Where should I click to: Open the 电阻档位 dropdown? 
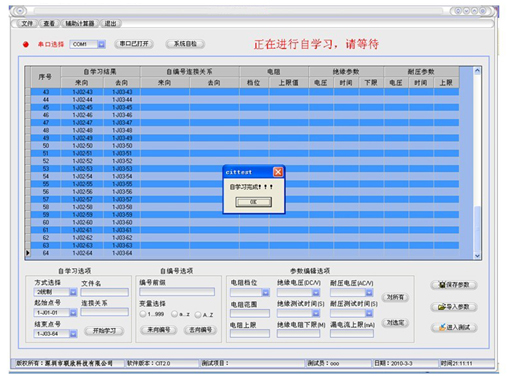(266, 293)
